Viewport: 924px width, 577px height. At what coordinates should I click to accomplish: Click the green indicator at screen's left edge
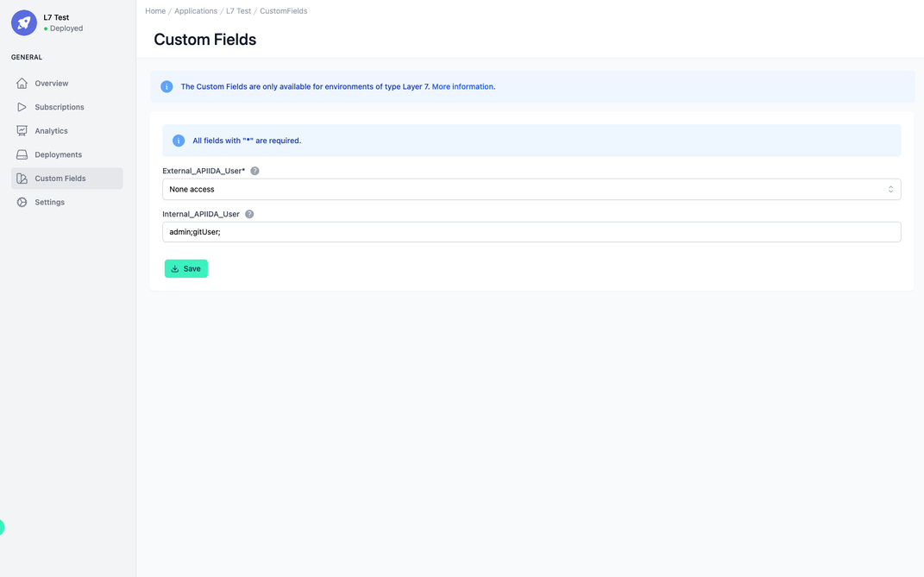[3, 527]
